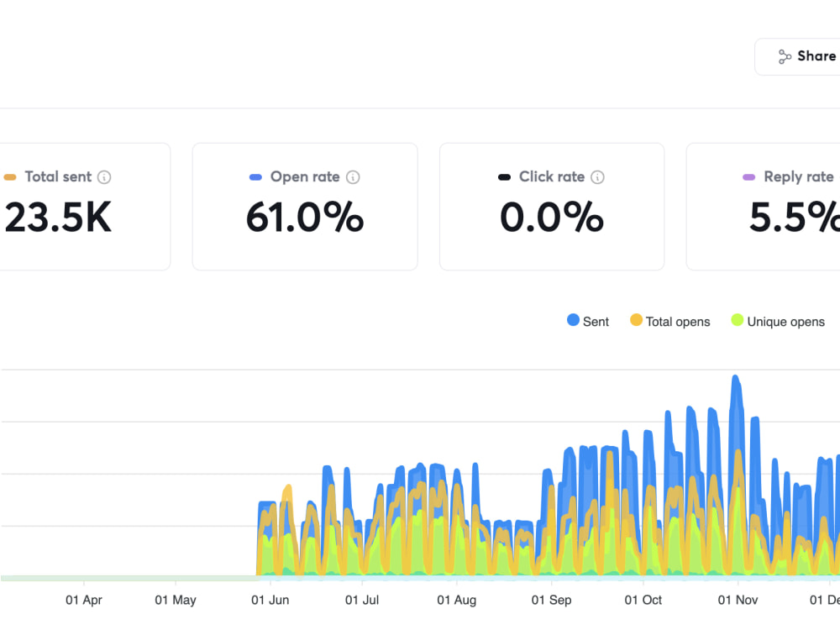Click the Click rate label

click(552, 176)
